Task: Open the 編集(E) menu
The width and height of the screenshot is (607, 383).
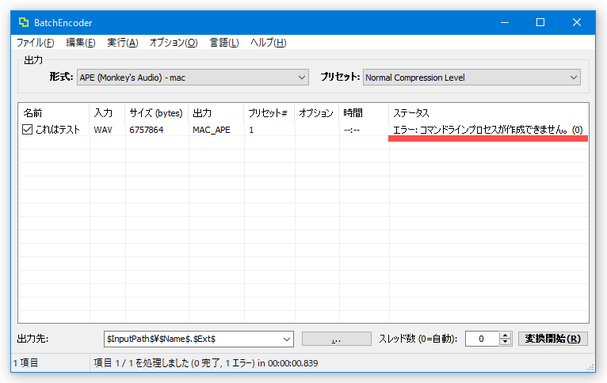Action: [81, 43]
